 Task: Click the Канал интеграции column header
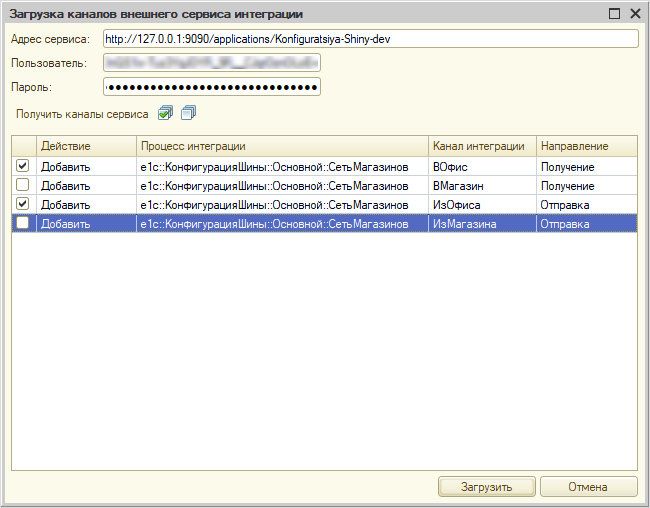482,147
